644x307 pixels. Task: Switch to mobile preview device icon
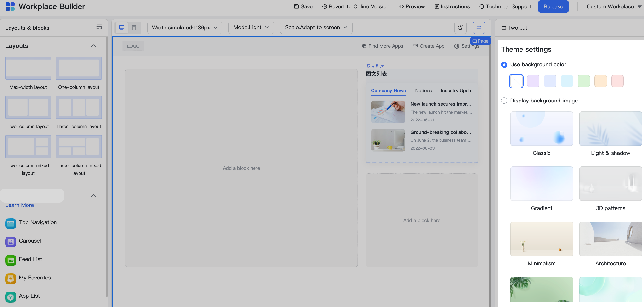[134, 28]
